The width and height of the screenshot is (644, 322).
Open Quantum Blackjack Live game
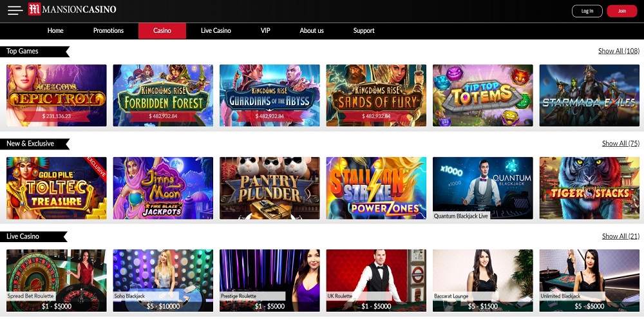482,188
